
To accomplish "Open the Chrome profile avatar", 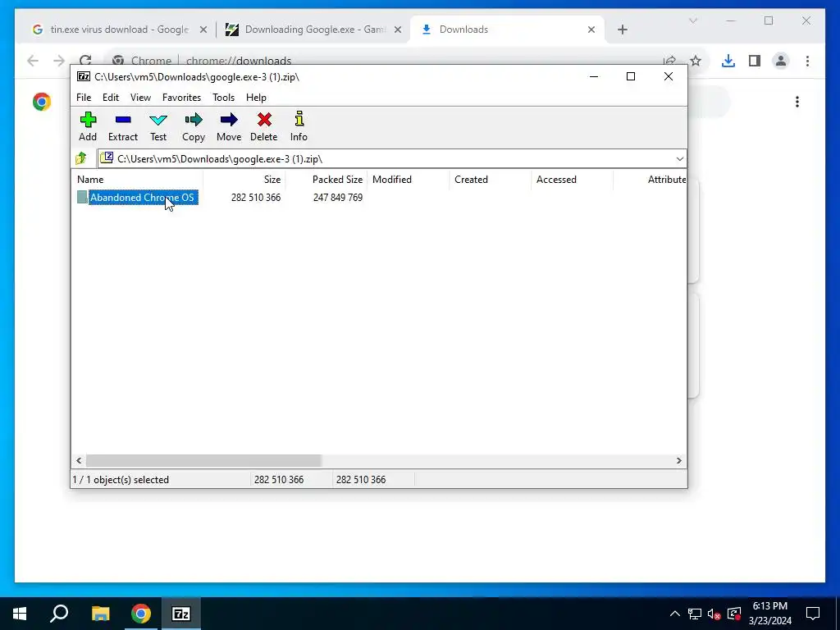I will click(x=781, y=61).
